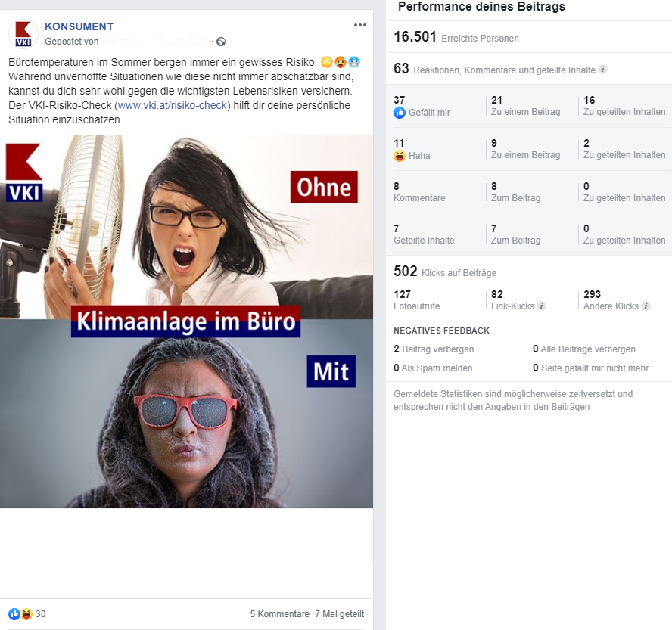The height and width of the screenshot is (630, 672).
Task: Click the Haha emoji in the stats panel
Action: pos(400,156)
